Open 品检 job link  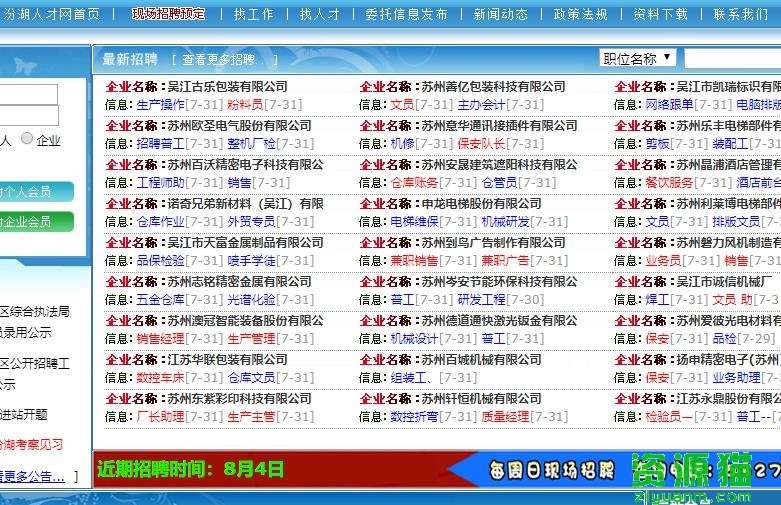tap(724, 339)
